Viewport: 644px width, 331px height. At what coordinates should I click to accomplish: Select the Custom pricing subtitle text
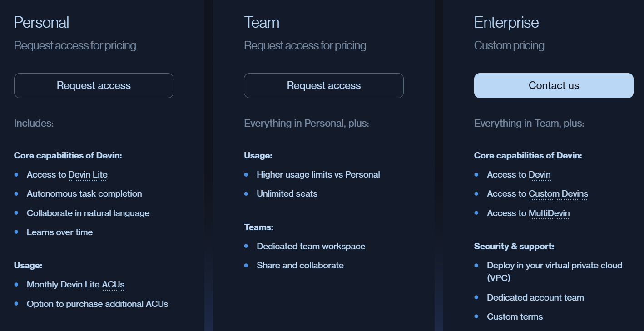click(509, 45)
